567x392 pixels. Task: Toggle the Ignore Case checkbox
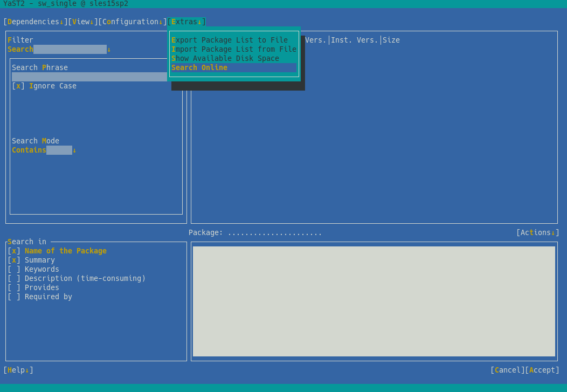point(16,86)
